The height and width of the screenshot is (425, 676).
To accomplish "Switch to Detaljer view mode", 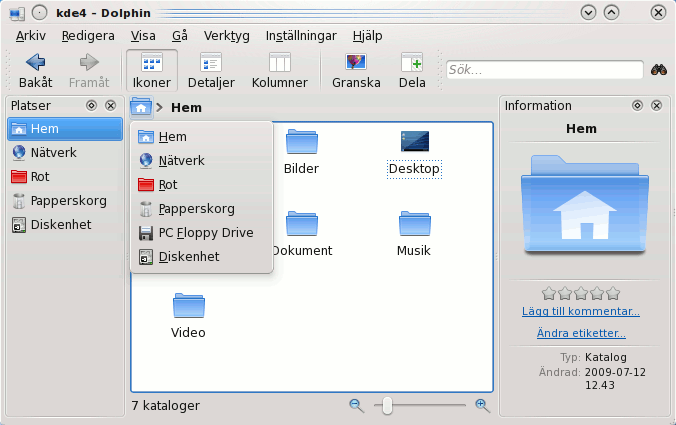I will [210, 70].
